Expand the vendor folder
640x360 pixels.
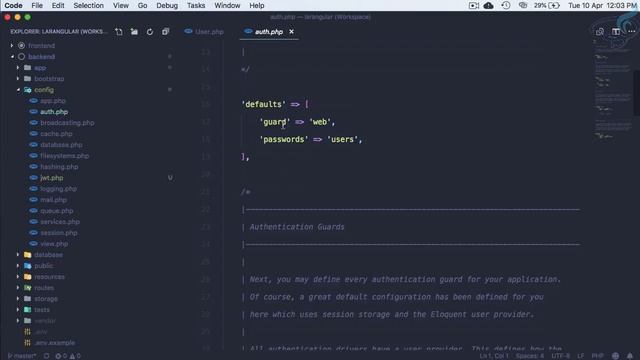click(x=44, y=321)
